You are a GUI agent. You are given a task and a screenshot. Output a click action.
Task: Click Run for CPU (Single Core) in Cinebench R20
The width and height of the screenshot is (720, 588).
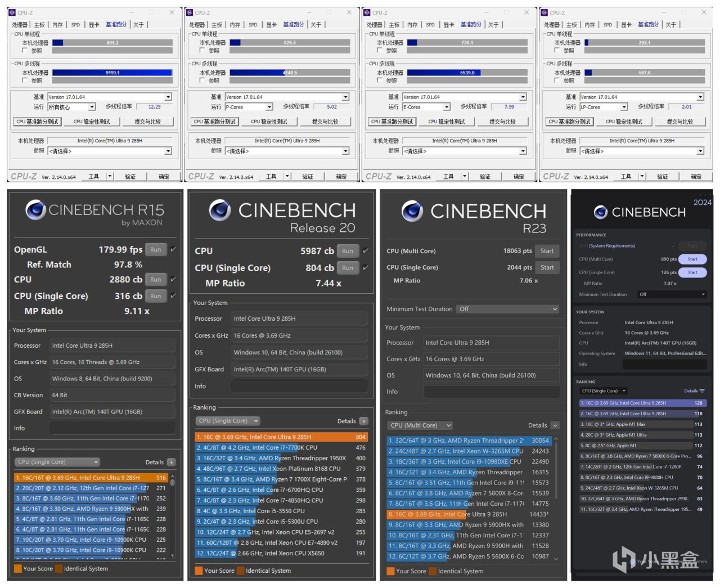click(x=348, y=268)
